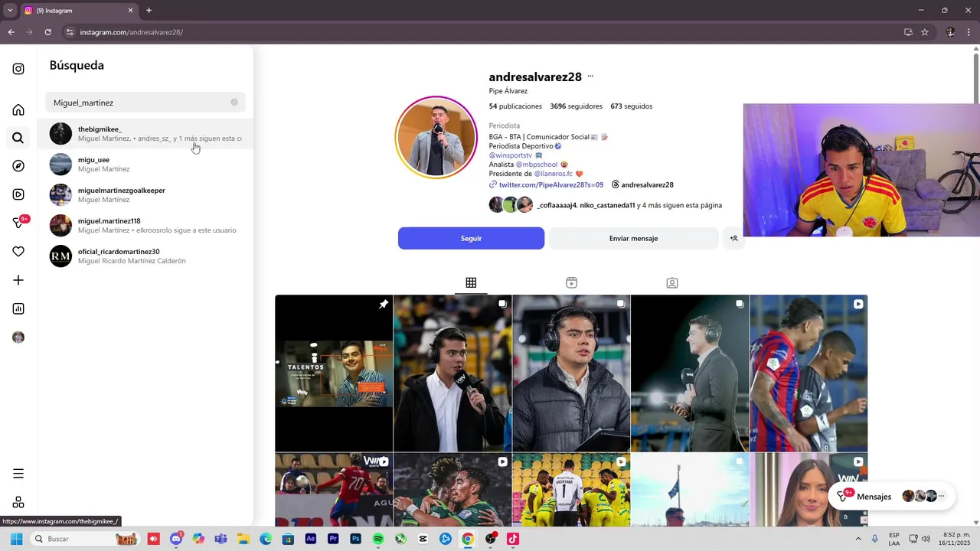980x551 pixels.
Task: Open profile options three-dot menu
Action: [x=590, y=77]
